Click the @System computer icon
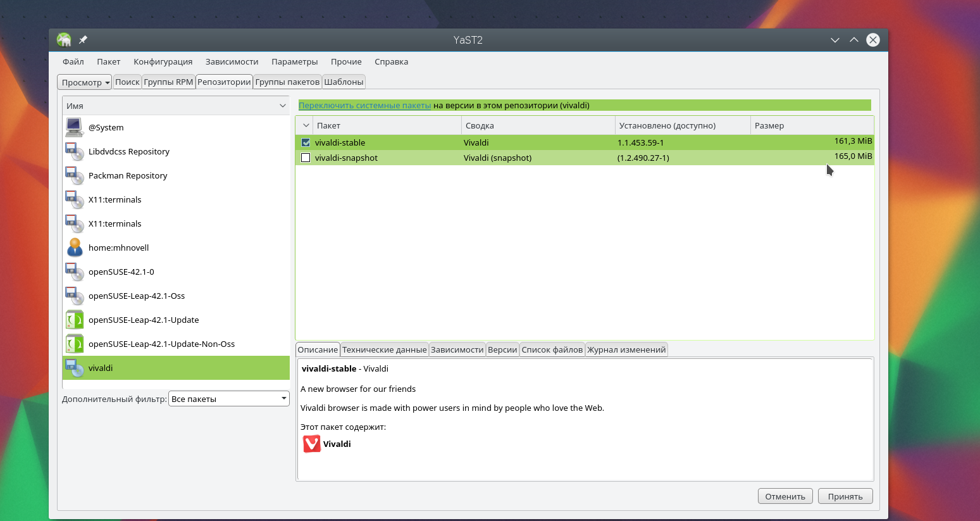 (74, 127)
